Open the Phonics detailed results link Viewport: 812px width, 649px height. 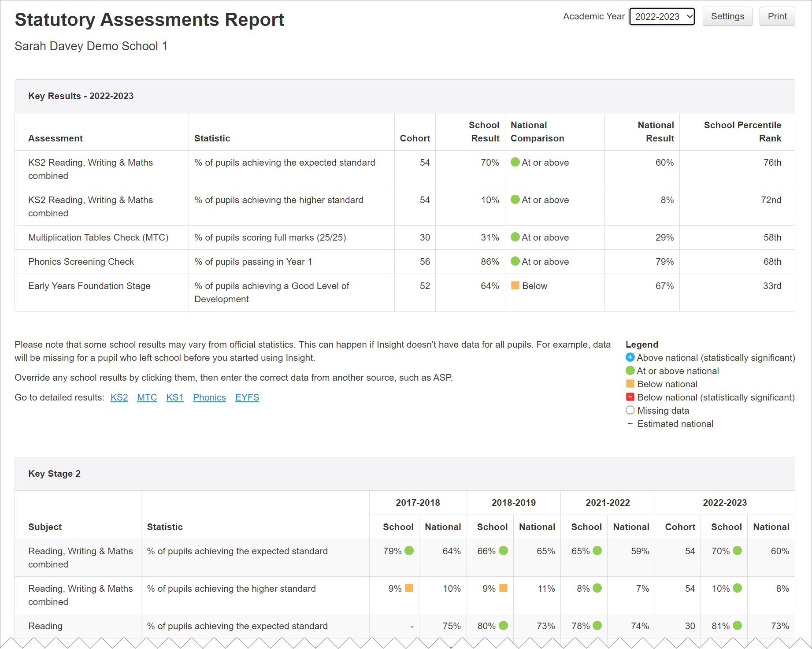[x=209, y=397]
